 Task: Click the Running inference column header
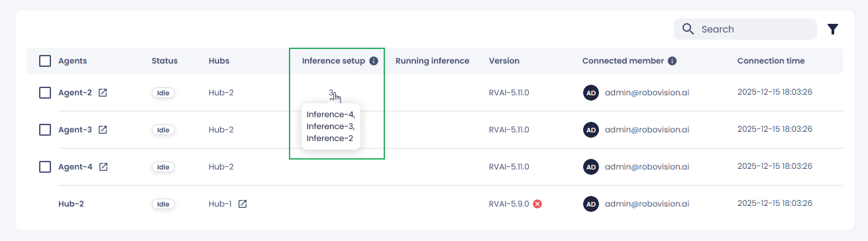[432, 61]
